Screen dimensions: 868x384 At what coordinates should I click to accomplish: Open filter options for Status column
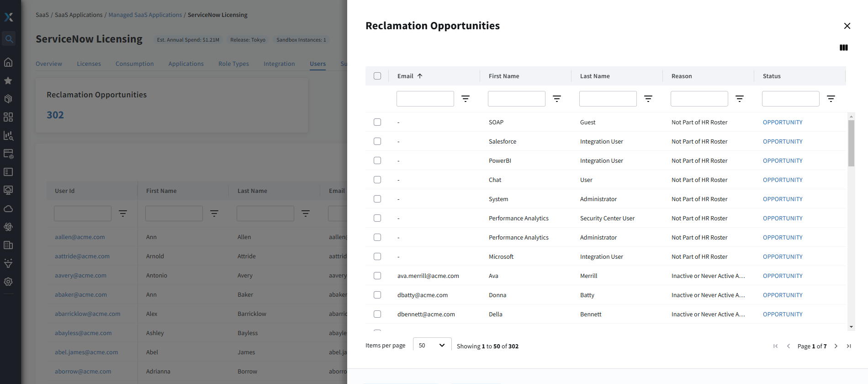pyautogui.click(x=831, y=99)
